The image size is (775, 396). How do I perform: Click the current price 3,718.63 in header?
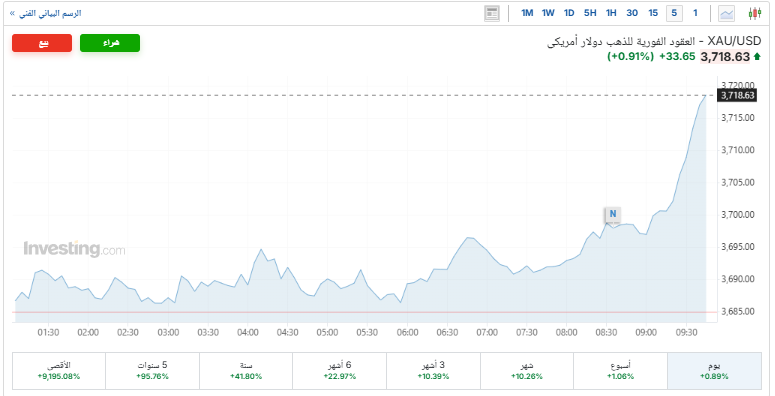[725, 57]
